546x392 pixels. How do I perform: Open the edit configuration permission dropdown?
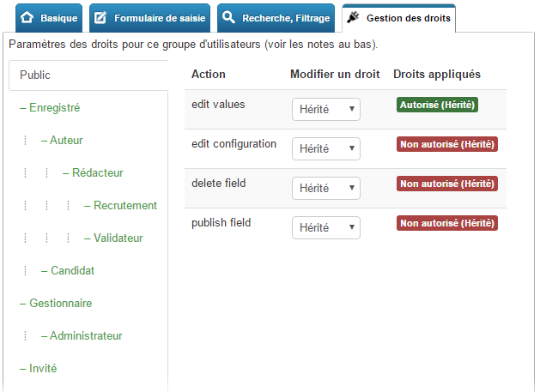coord(326,149)
